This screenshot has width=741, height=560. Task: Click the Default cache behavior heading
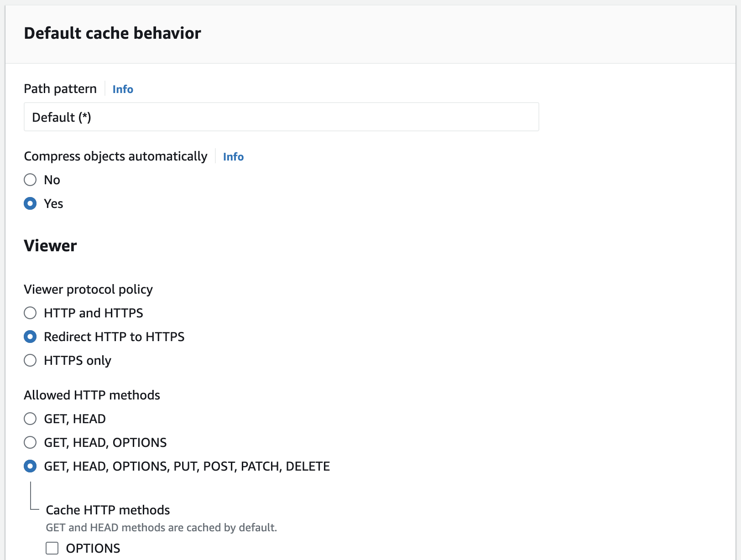[x=112, y=33]
